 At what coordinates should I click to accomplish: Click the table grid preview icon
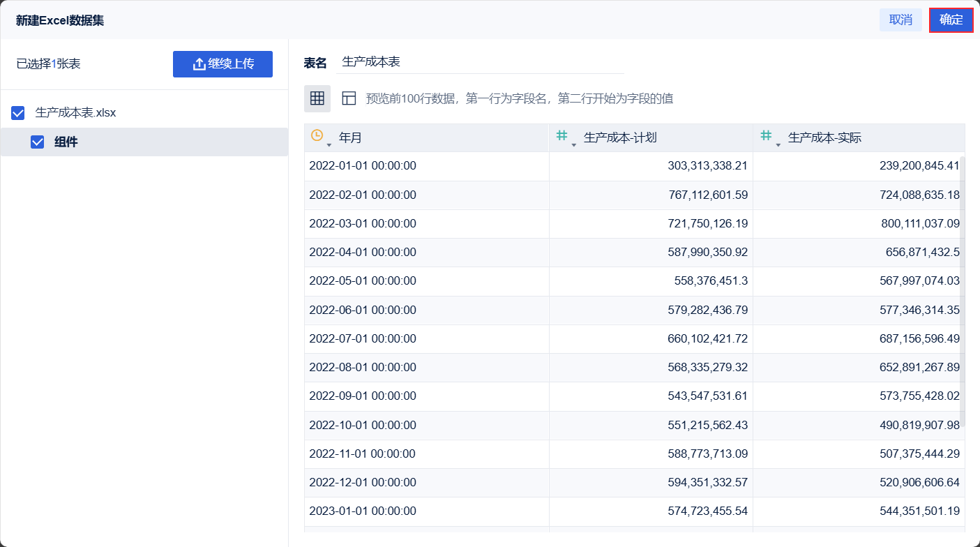point(317,98)
